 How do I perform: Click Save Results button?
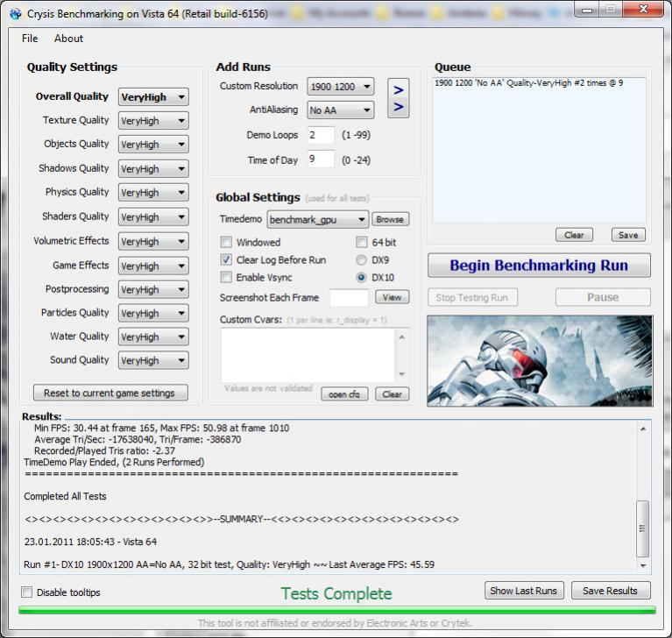(x=611, y=591)
